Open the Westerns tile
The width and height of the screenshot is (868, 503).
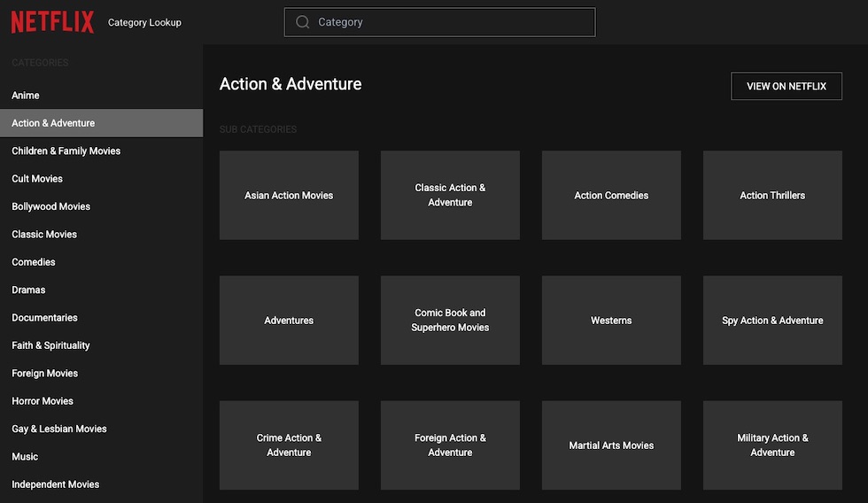(x=611, y=321)
